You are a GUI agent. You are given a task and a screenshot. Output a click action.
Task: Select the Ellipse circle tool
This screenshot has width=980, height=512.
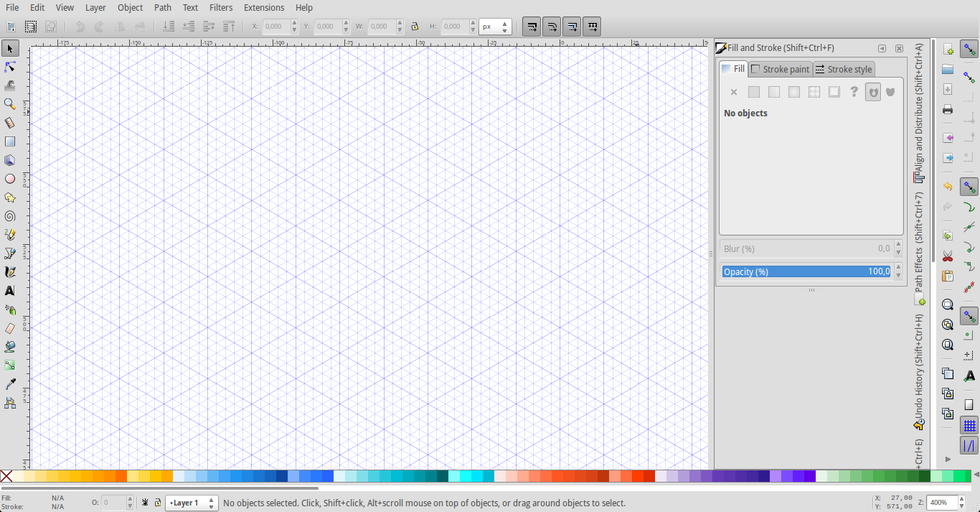point(10,179)
